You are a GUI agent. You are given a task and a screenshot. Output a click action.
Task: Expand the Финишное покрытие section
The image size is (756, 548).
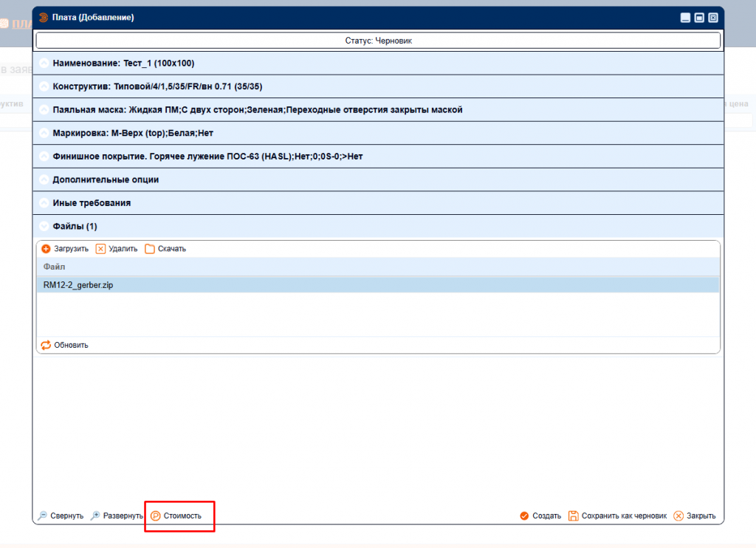tap(44, 157)
